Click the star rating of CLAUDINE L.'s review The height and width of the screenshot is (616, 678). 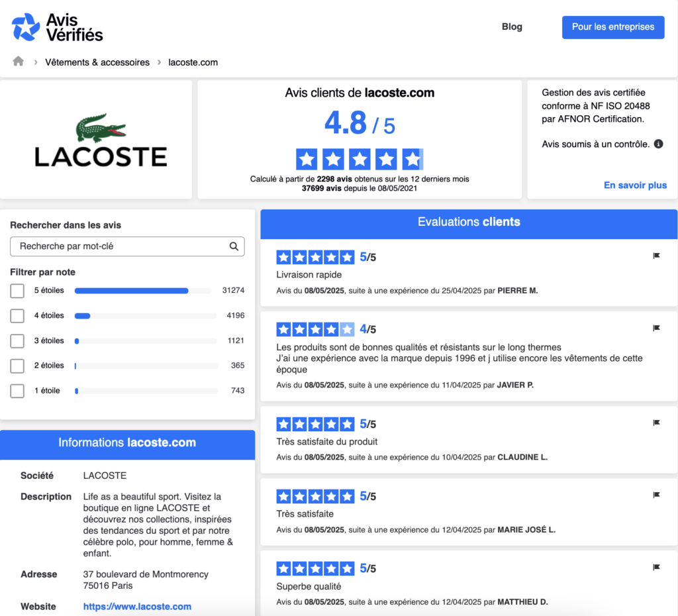coord(315,424)
